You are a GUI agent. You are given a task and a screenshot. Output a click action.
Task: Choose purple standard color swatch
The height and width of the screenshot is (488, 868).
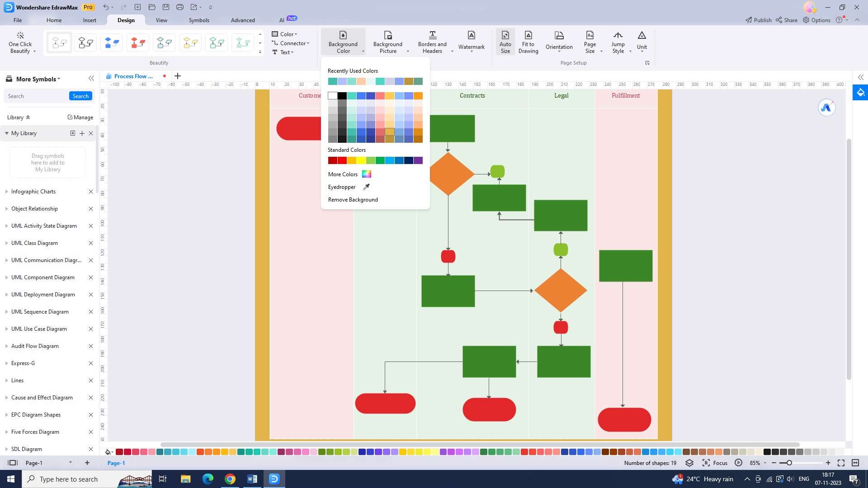point(418,160)
